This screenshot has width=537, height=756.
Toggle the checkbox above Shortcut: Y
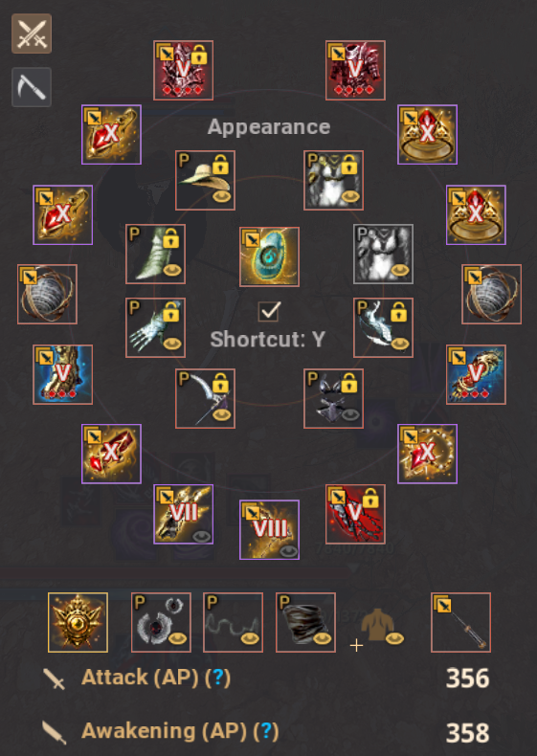tap(269, 311)
